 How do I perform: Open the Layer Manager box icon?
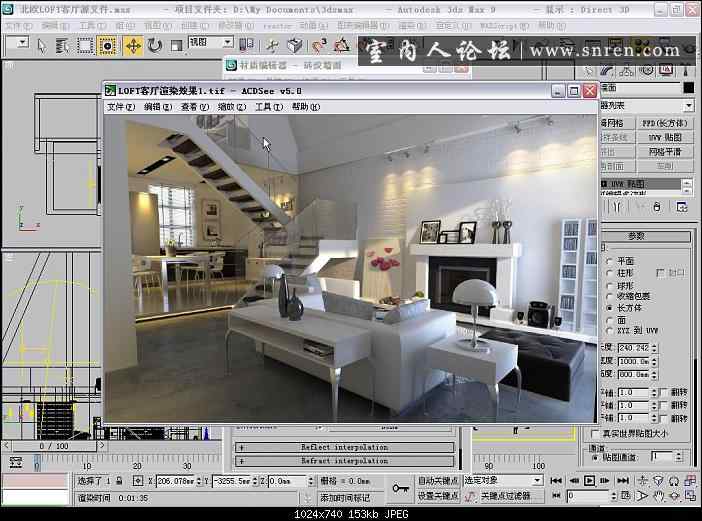(295, 45)
